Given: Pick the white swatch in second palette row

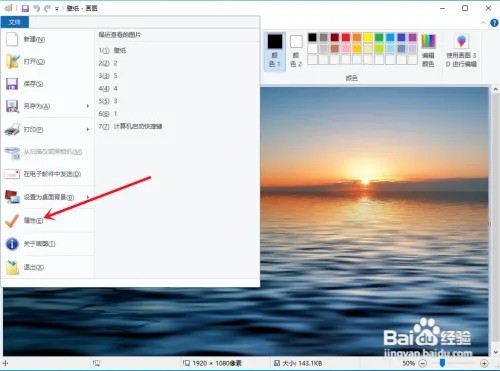Looking at the screenshot, I should [x=312, y=49].
